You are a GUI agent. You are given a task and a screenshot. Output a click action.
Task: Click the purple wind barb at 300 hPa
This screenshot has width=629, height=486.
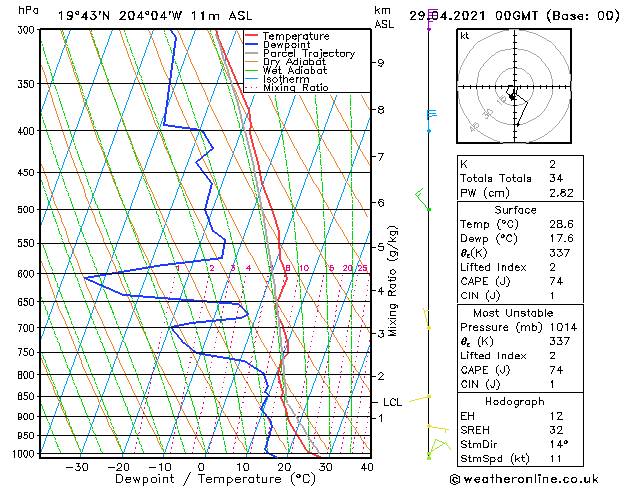[x=432, y=19]
